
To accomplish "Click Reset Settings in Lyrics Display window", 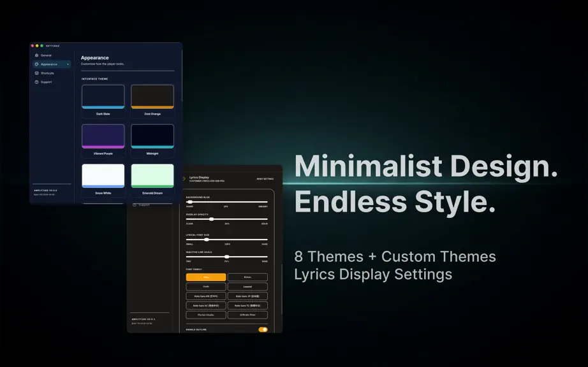I will coord(265,179).
